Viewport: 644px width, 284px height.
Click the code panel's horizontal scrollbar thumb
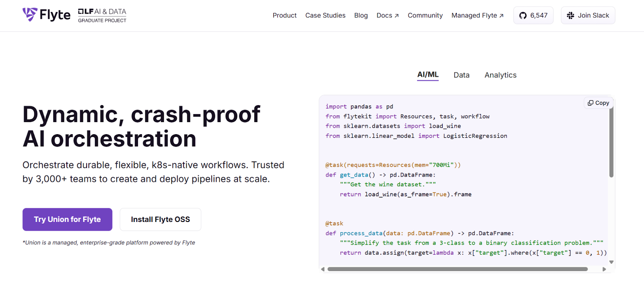458,269
